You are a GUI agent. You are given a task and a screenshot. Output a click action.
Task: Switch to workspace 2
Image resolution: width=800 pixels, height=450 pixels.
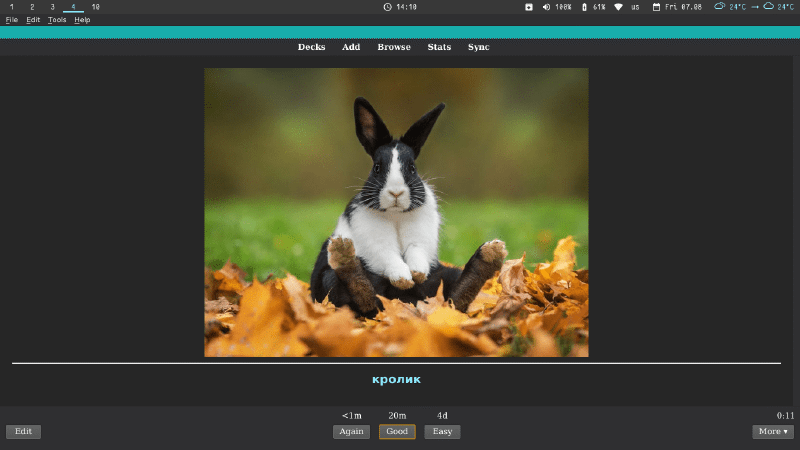click(x=32, y=7)
